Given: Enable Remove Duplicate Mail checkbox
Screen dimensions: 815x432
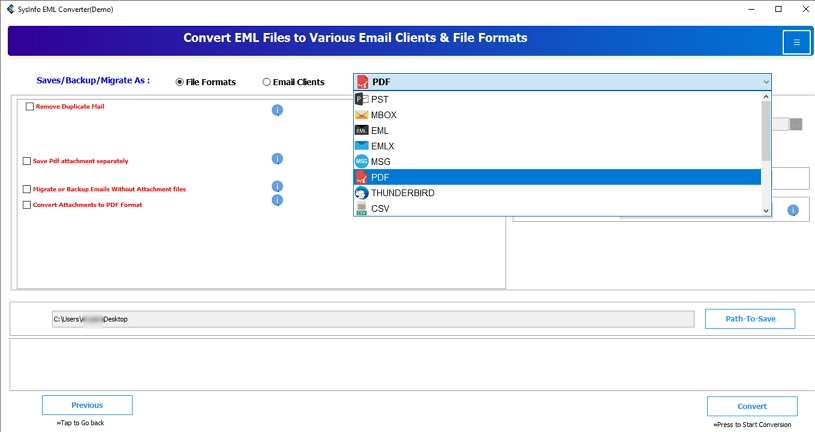Looking at the screenshot, I should 30,107.
